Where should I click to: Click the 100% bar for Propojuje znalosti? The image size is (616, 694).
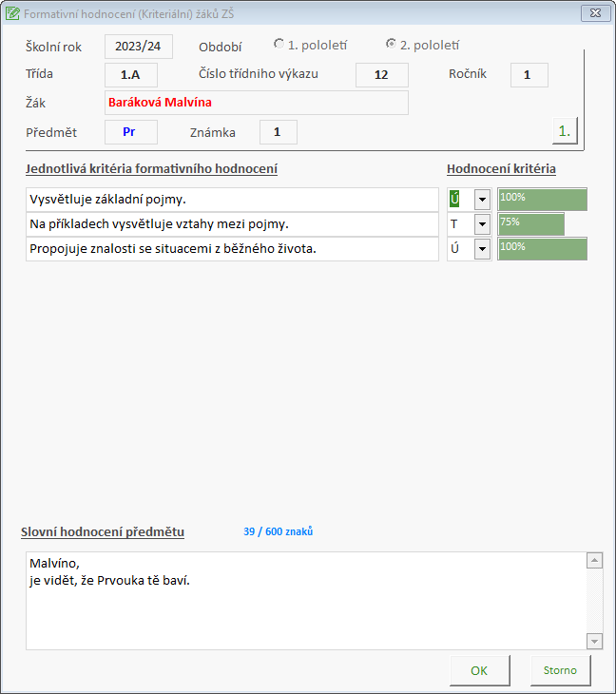(x=543, y=249)
